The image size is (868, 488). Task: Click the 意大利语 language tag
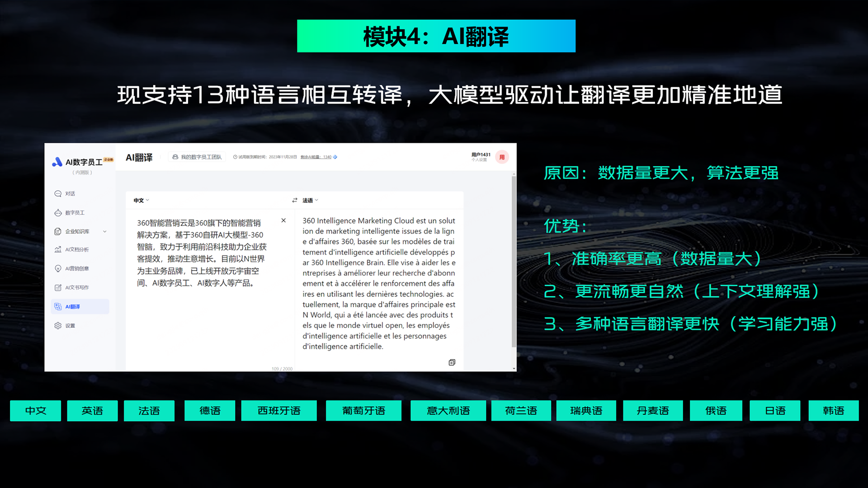tap(448, 411)
